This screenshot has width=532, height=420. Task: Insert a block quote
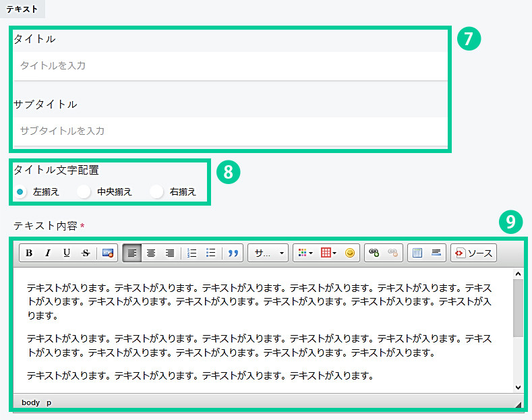click(233, 253)
